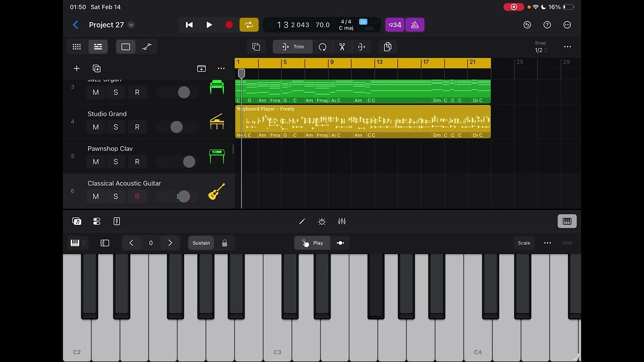
Task: Open the mixer faders icon
Action: (x=342, y=221)
